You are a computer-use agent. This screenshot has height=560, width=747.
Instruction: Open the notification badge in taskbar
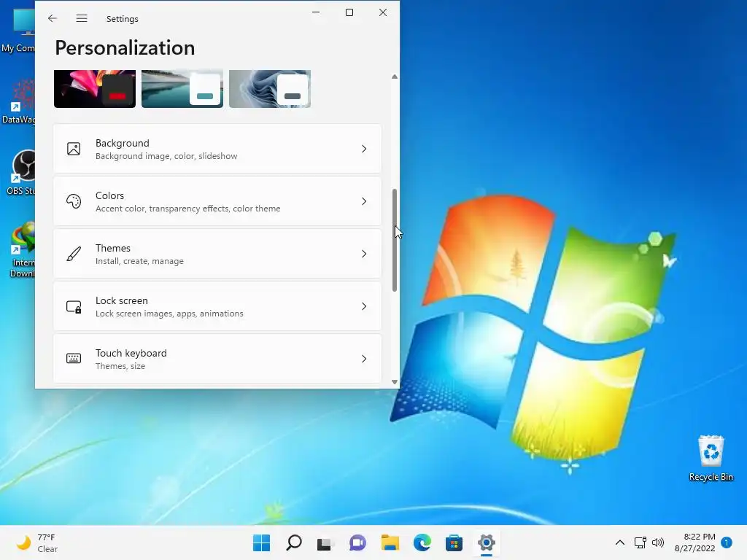tap(727, 542)
